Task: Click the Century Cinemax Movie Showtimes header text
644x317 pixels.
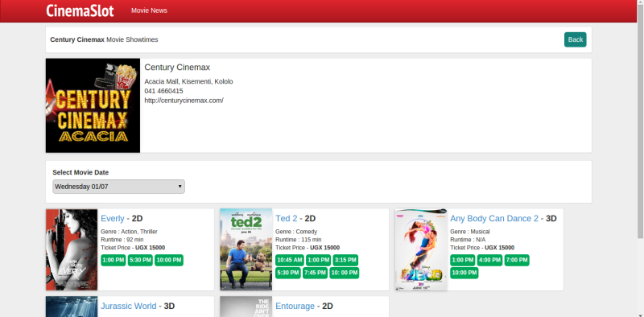Action: click(x=104, y=39)
